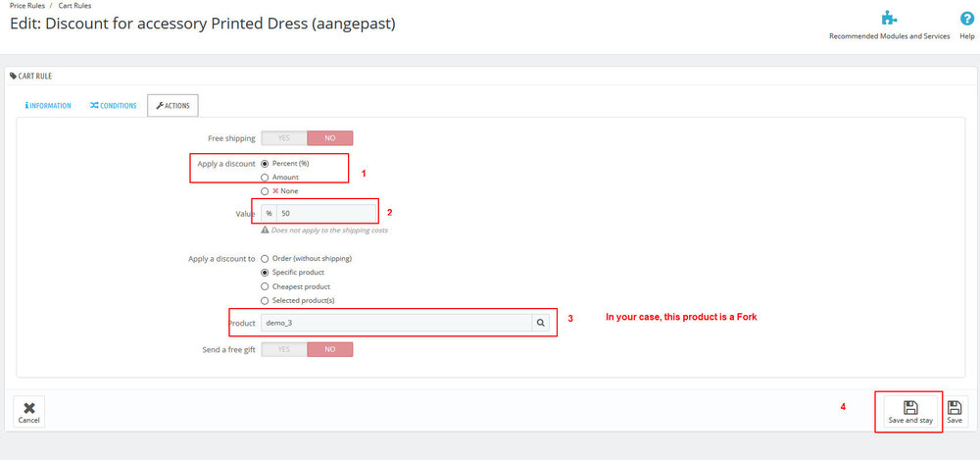
Task: Click the Save floppy disk icon
Action: pos(955,407)
